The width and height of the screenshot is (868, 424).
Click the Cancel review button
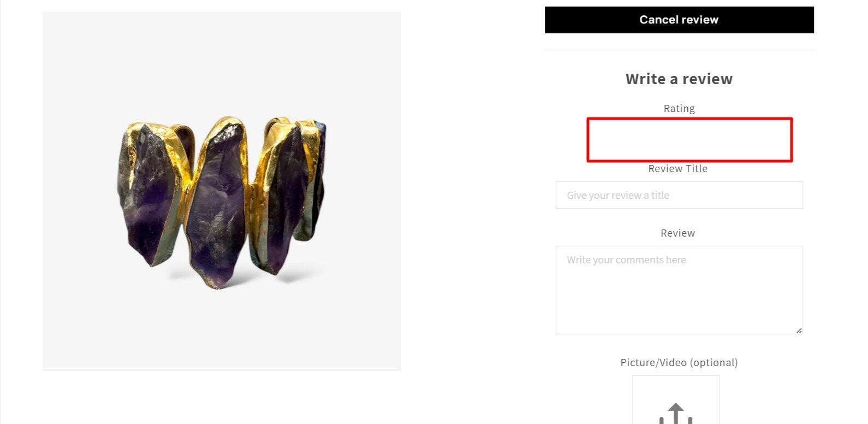click(x=679, y=20)
